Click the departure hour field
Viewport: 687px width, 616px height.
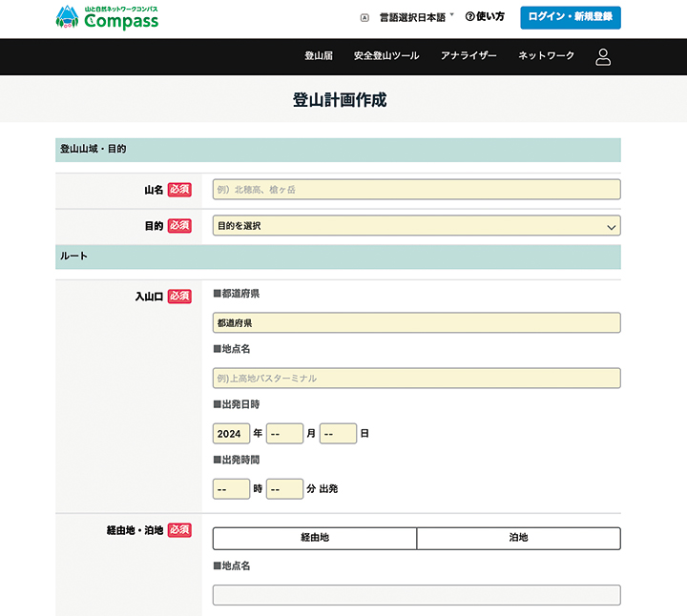tap(231, 489)
